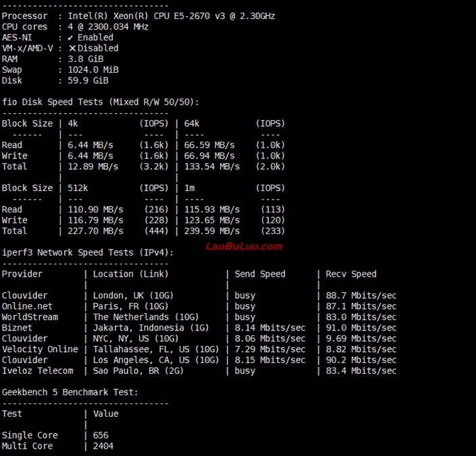Select 512k read speed '110.90 MB/s'
The width and height of the screenshot is (476, 456).
coord(95,210)
